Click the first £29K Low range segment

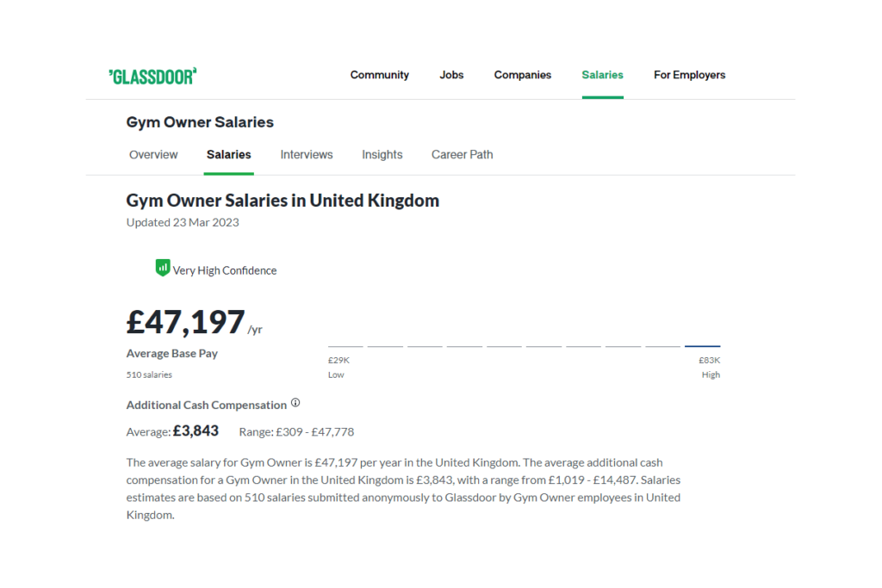345,346
